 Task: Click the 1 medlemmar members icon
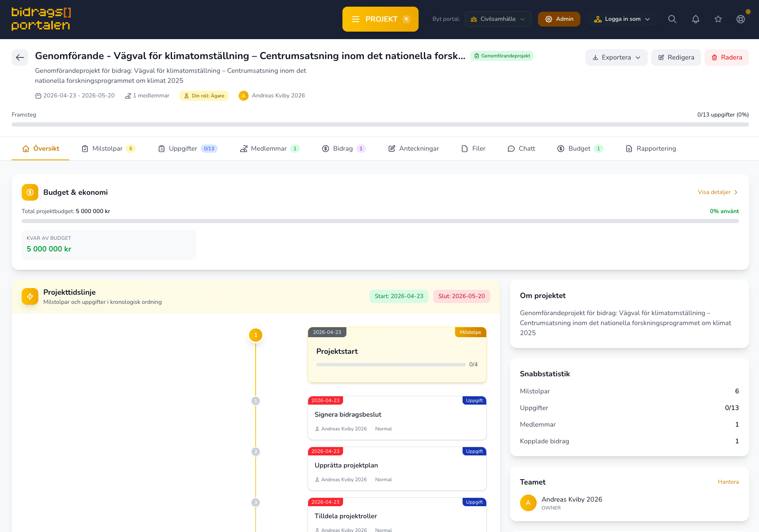coord(128,96)
